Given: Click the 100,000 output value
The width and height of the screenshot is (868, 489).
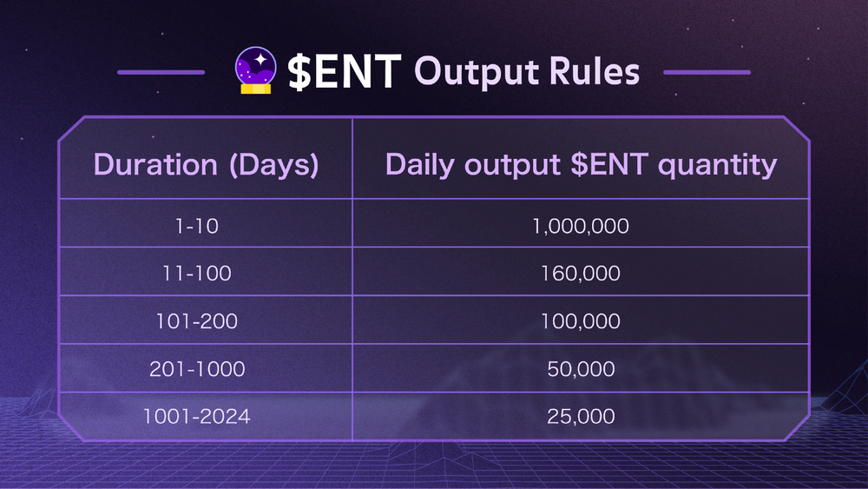Looking at the screenshot, I should point(581,321).
